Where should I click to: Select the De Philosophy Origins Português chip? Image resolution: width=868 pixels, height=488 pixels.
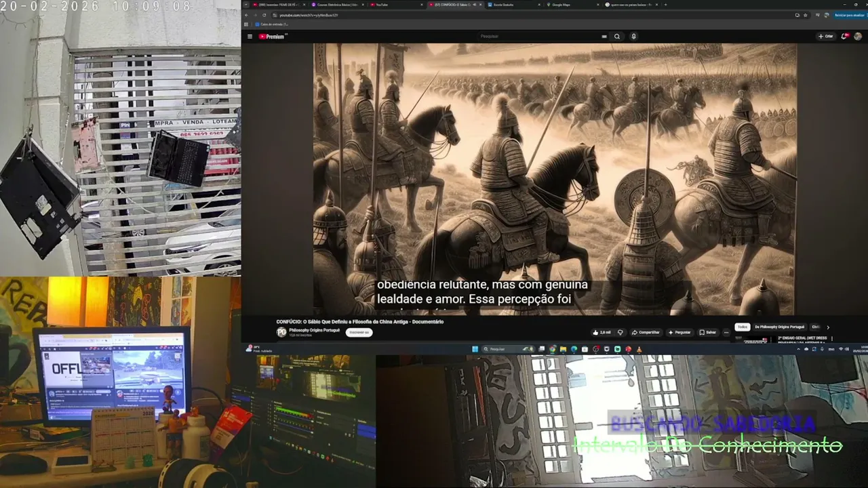pyautogui.click(x=779, y=327)
